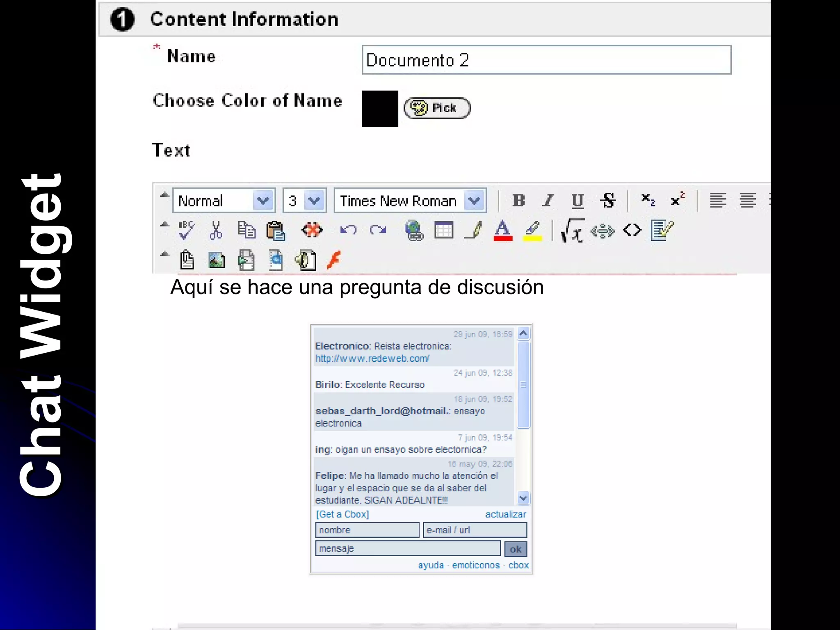The image size is (840, 630).
Task: Click the ayuda link
Action: [431, 565]
